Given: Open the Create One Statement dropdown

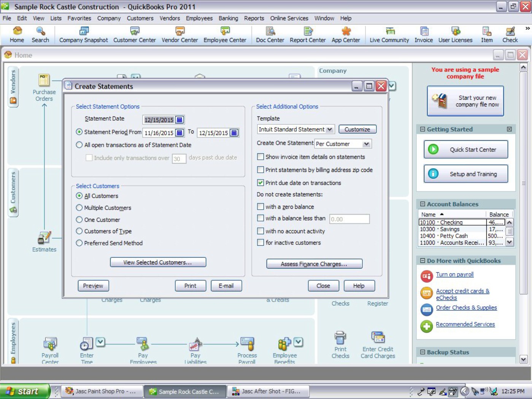Looking at the screenshot, I should coord(366,144).
